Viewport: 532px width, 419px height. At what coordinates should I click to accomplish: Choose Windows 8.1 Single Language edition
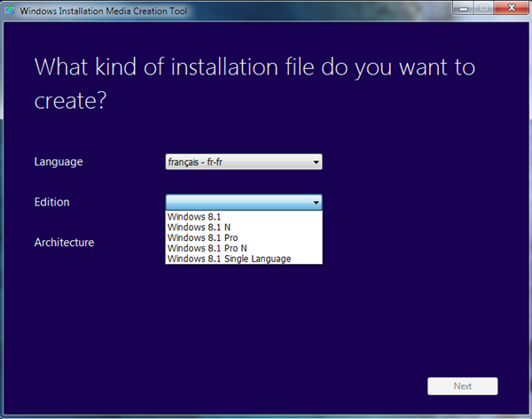click(x=244, y=259)
